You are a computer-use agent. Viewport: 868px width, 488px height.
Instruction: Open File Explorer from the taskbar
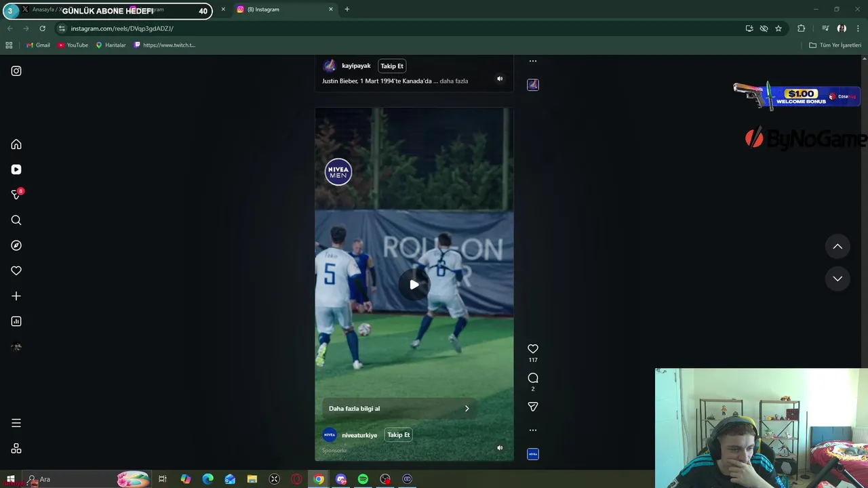[252, 479]
